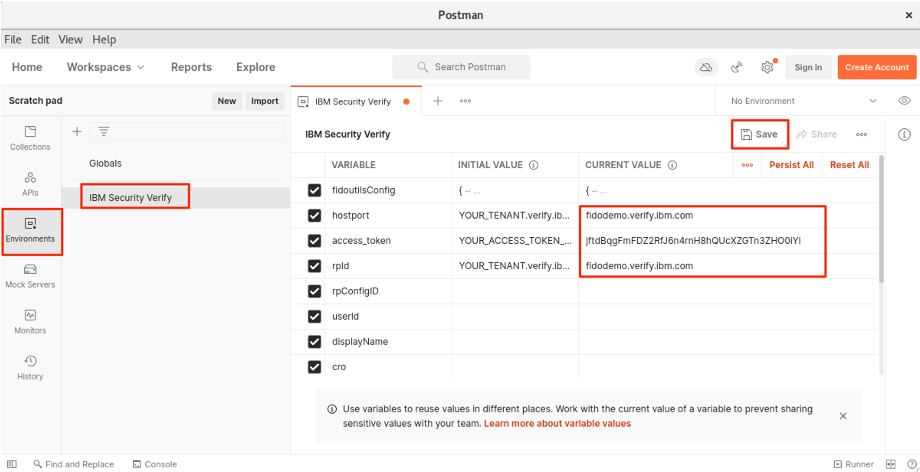Click the satellite capture requests icon
Image resolution: width=920 pixels, height=472 pixels.
[737, 68]
